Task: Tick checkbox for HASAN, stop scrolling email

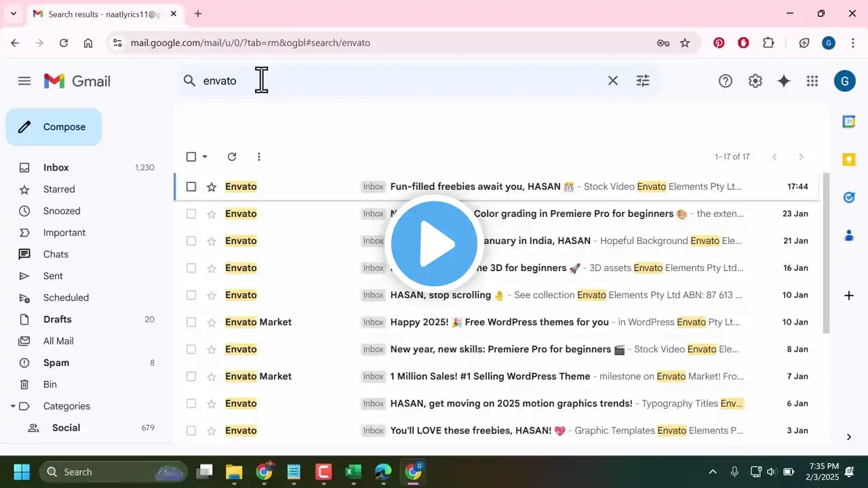Action: [x=191, y=295]
